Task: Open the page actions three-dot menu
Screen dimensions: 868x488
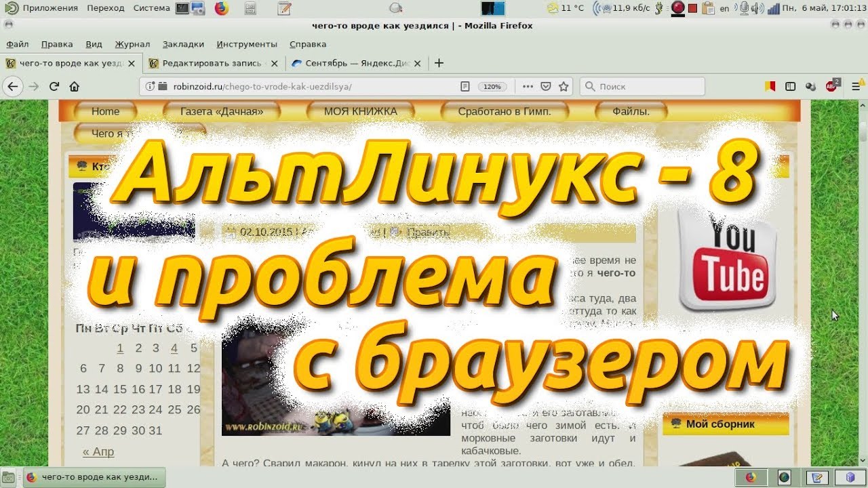Action: tap(528, 86)
